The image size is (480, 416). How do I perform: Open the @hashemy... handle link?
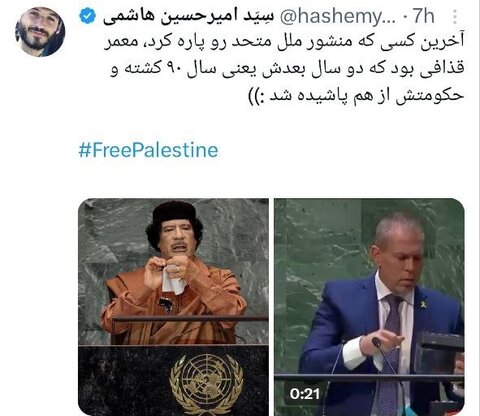point(337,17)
